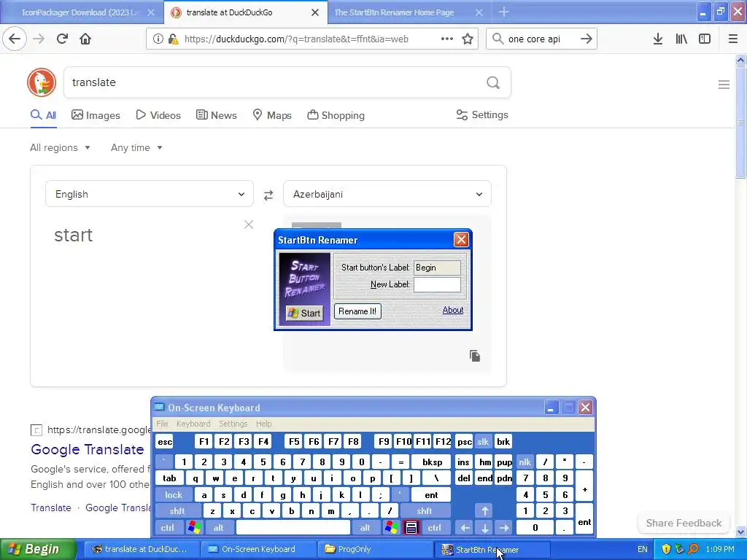Click the up arrow key on On-Screen Keyboard
This screenshot has width=747, height=560.
pos(484,511)
